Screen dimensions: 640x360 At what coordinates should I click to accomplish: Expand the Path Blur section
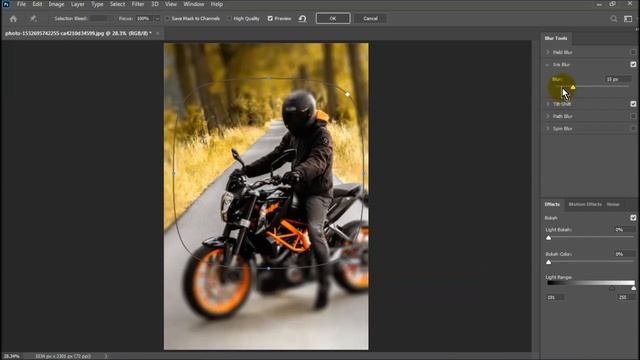[548, 116]
